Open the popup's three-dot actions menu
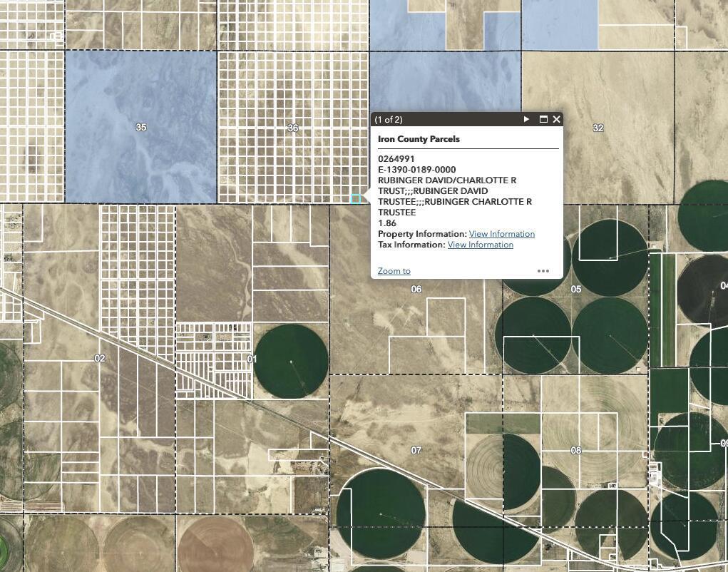 (x=543, y=271)
